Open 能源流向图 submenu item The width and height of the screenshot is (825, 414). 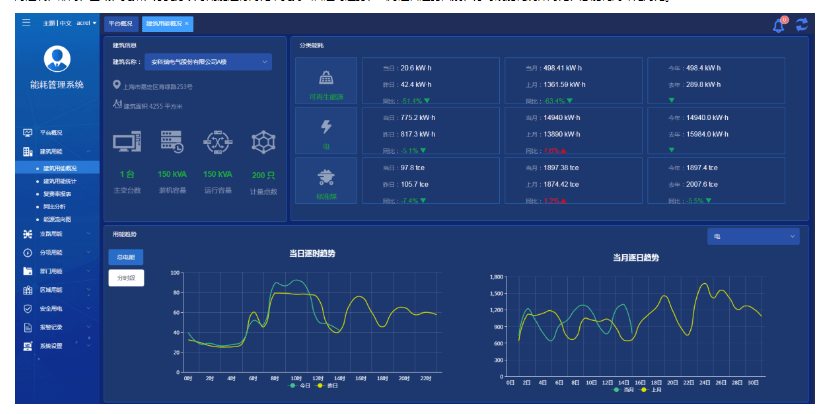pos(57,219)
